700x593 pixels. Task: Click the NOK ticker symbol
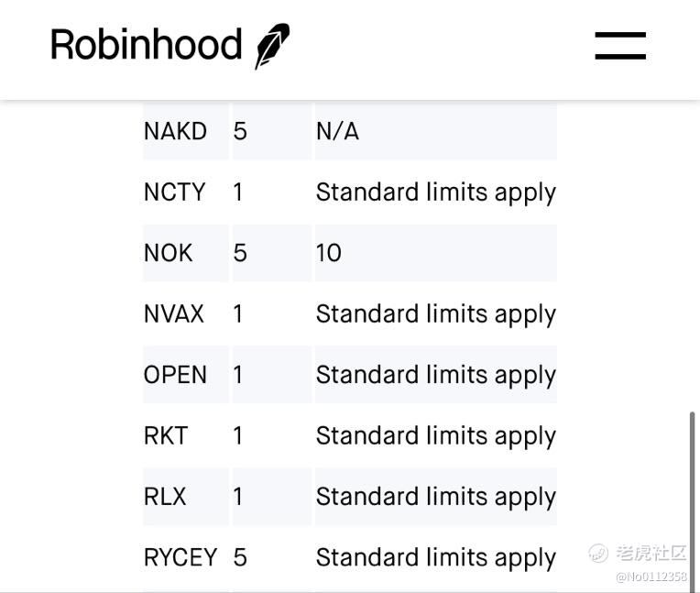click(x=168, y=253)
